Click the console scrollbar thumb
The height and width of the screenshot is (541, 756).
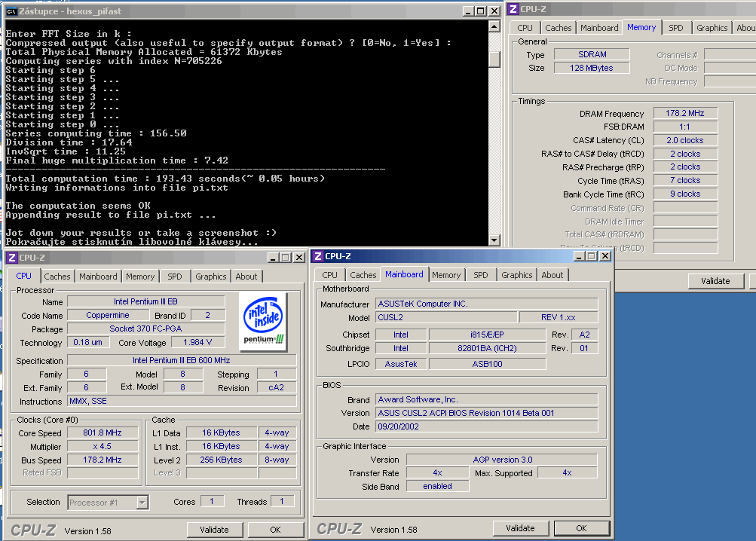494,59
